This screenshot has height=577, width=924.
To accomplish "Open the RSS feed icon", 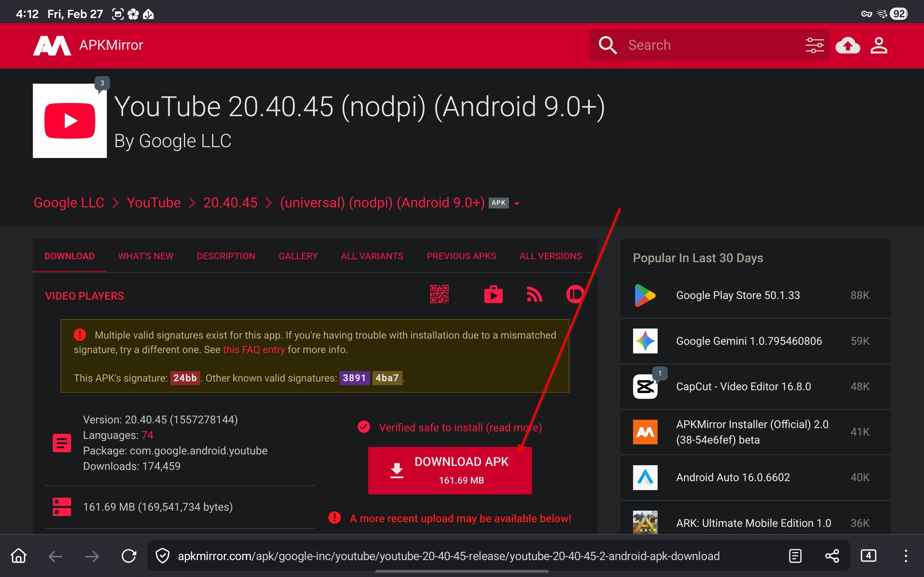I will point(534,294).
